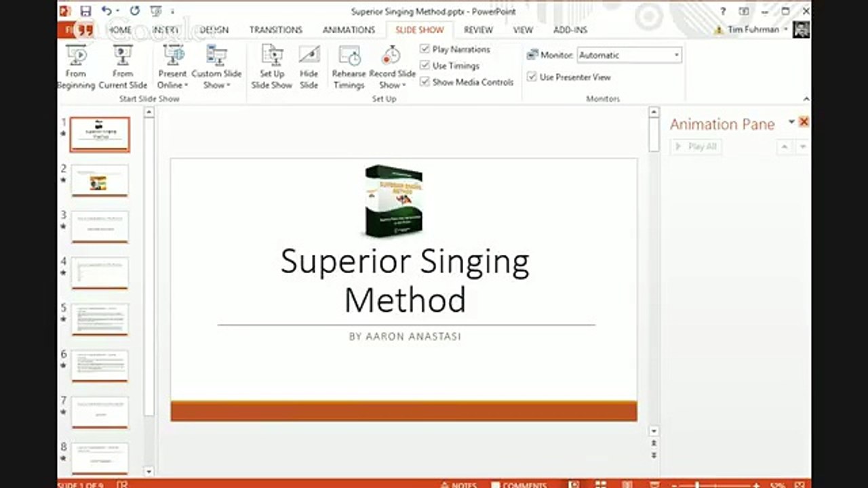Move animation later with down arrow

802,147
